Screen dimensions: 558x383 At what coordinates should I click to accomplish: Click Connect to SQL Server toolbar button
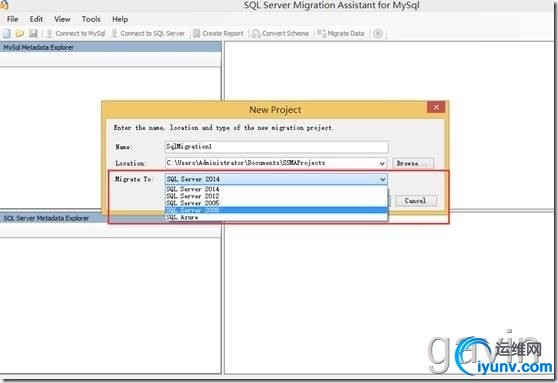pos(148,33)
